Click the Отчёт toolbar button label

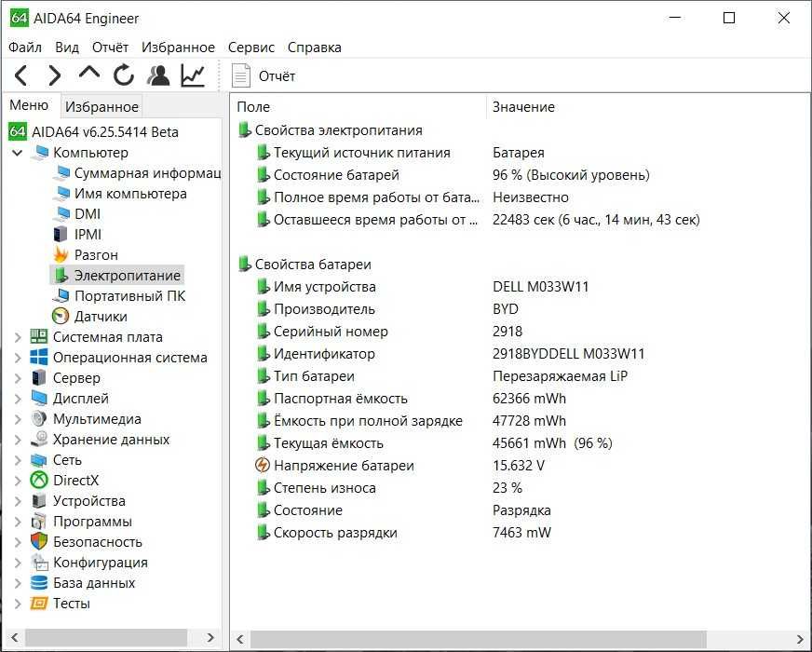coord(277,76)
